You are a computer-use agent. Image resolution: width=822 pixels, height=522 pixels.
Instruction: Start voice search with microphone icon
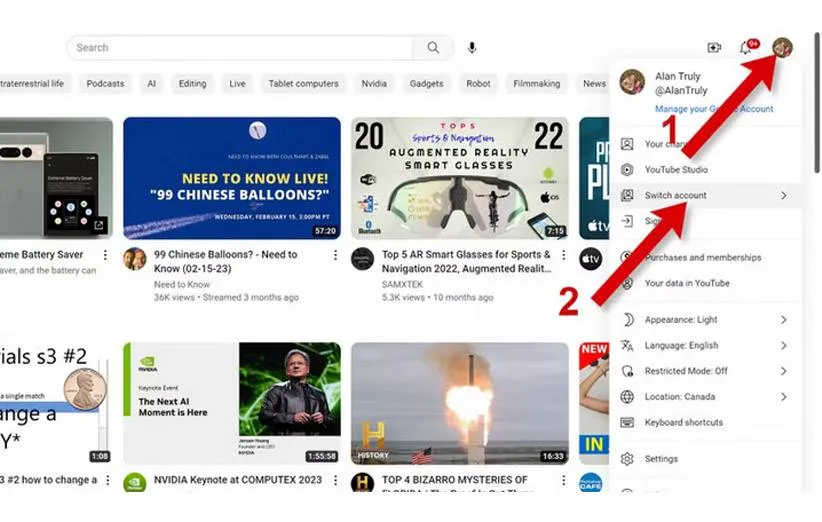click(x=472, y=48)
